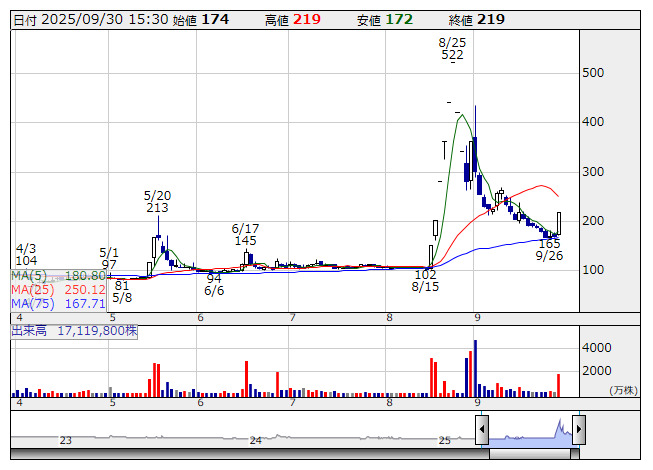Click year 24 marker in the navigator
This screenshot has width=653, height=470.
256,440
